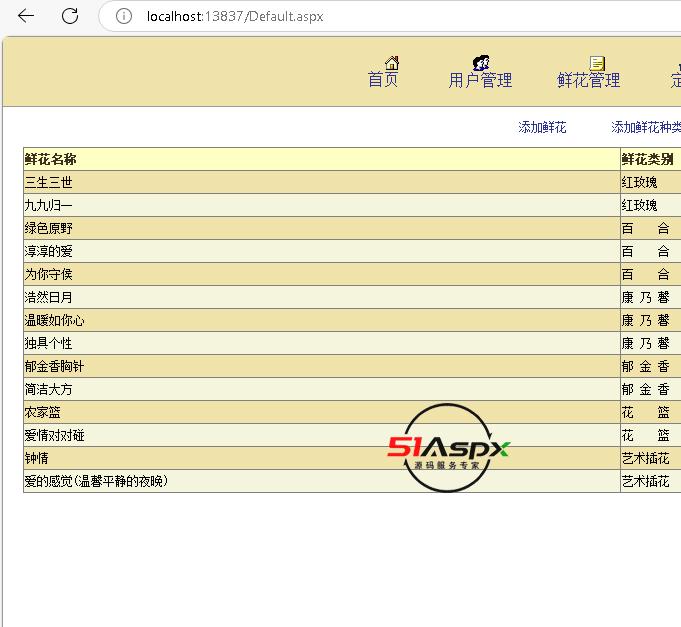Click the house icon above 首页
Screen dimensions: 681x627
[x=392, y=63]
